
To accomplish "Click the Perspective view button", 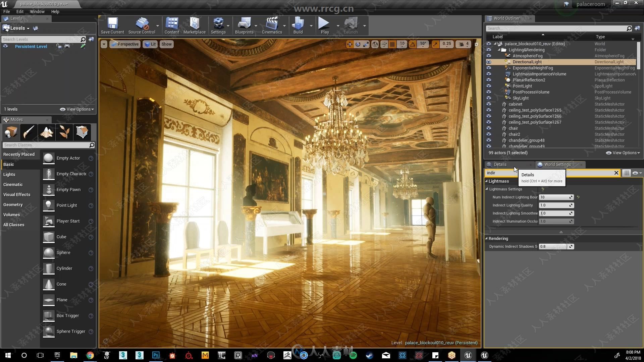I will click(125, 44).
